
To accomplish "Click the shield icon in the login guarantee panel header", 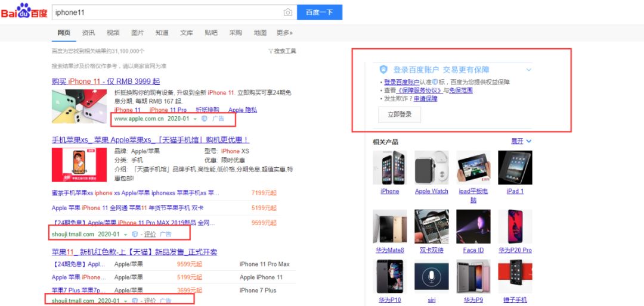I will tap(383, 69).
